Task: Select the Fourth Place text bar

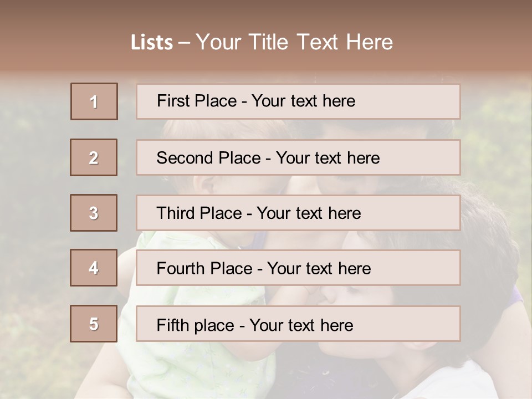Action: pos(298,268)
